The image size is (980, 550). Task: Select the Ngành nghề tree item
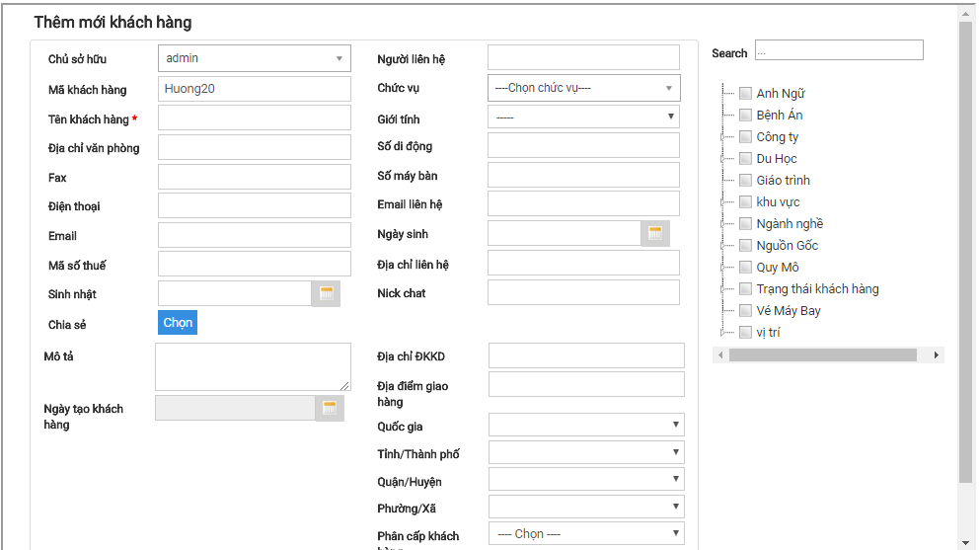click(790, 224)
